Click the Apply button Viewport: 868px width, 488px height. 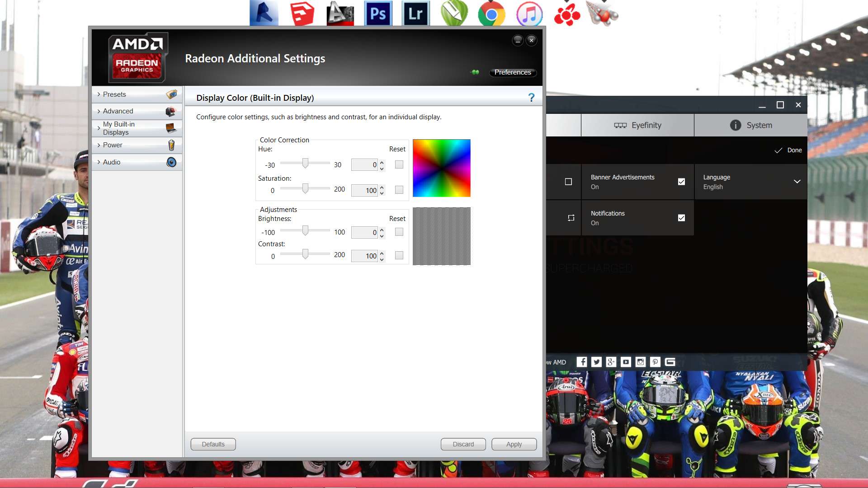coord(514,444)
